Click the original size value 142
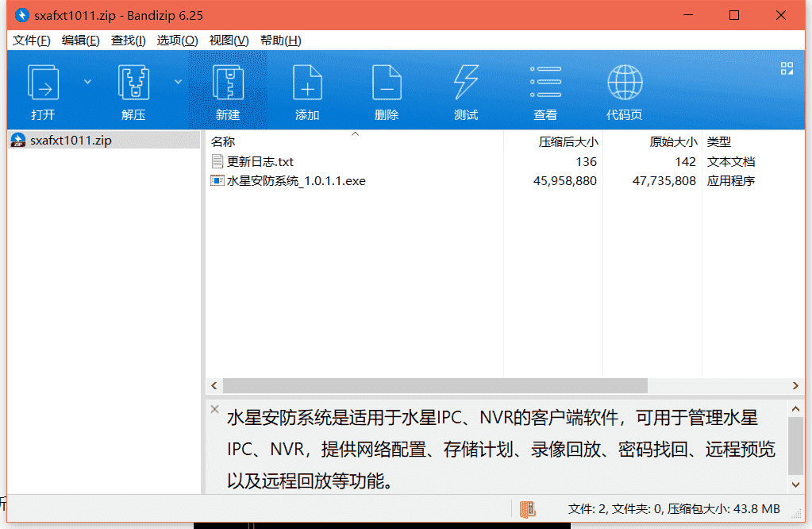The width and height of the screenshot is (812, 529). [x=685, y=162]
